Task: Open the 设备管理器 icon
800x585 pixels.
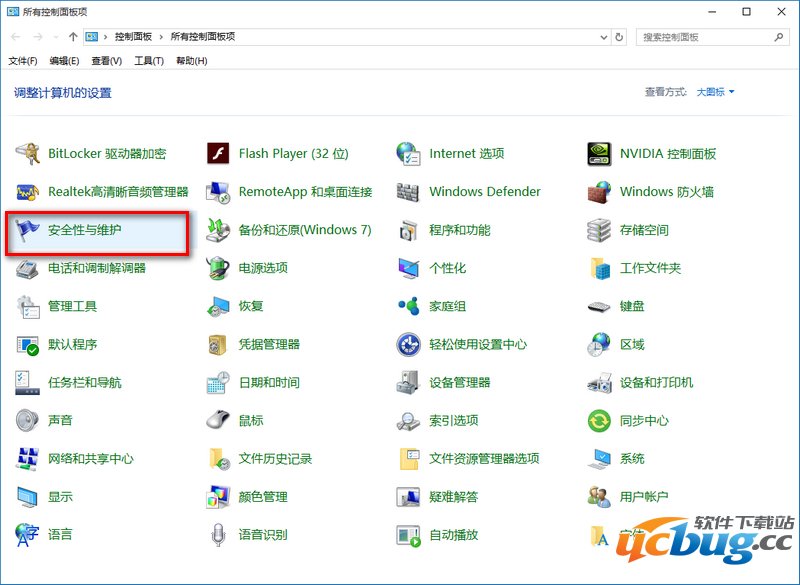Action: (x=408, y=382)
